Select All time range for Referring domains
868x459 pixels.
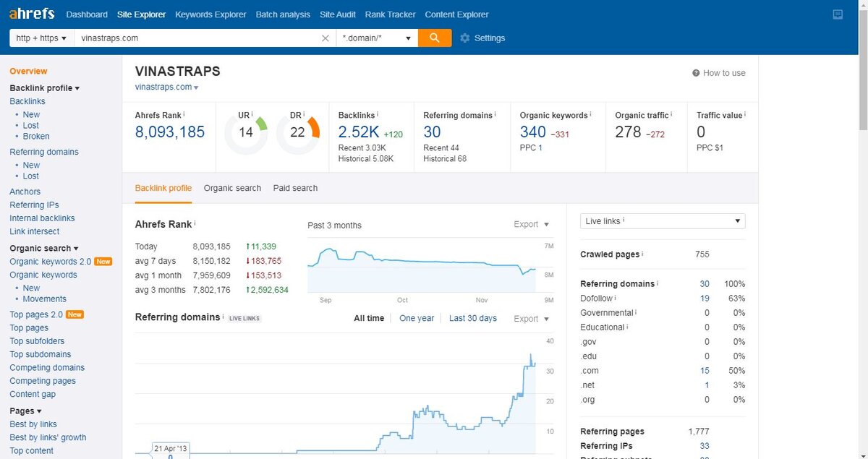pos(369,318)
